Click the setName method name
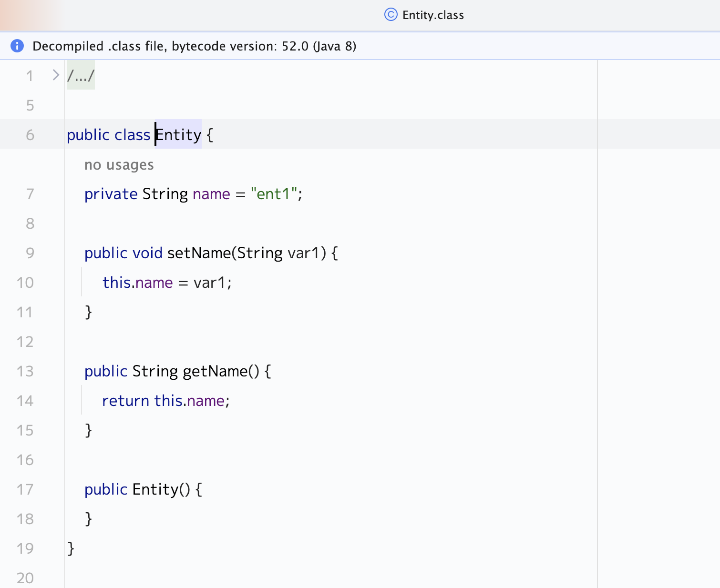The height and width of the screenshot is (588, 720). point(199,253)
